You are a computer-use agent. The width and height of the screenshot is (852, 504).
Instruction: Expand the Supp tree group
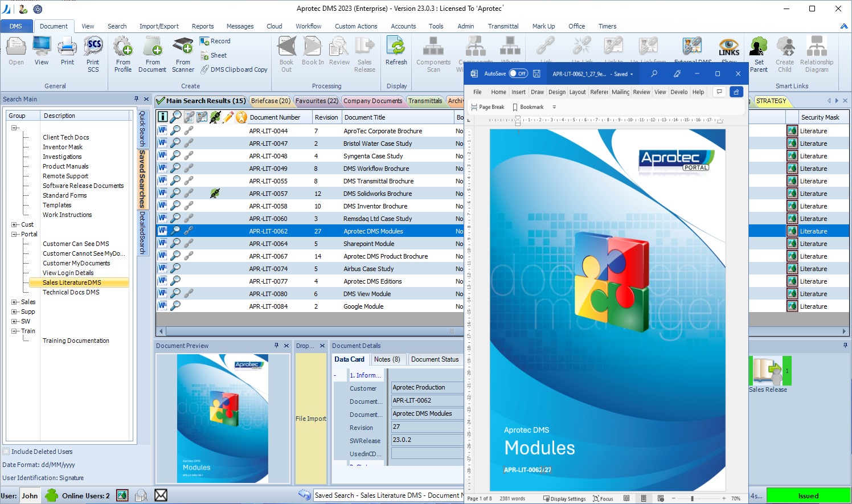click(14, 312)
